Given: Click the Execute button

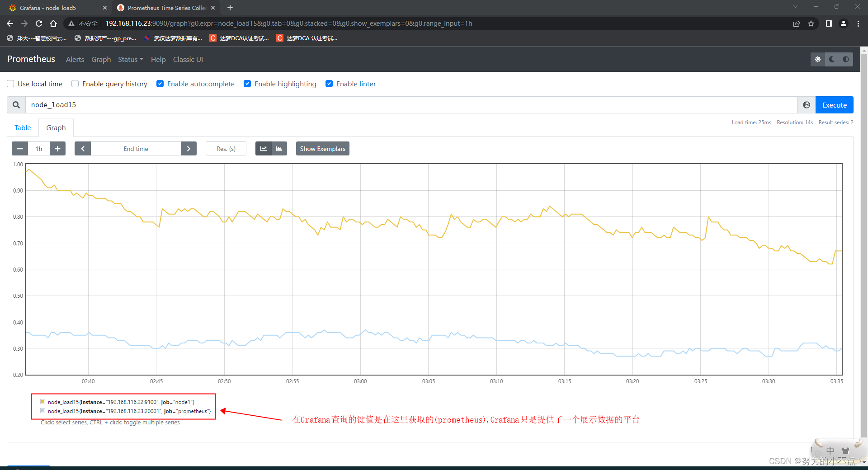Looking at the screenshot, I should point(834,104).
